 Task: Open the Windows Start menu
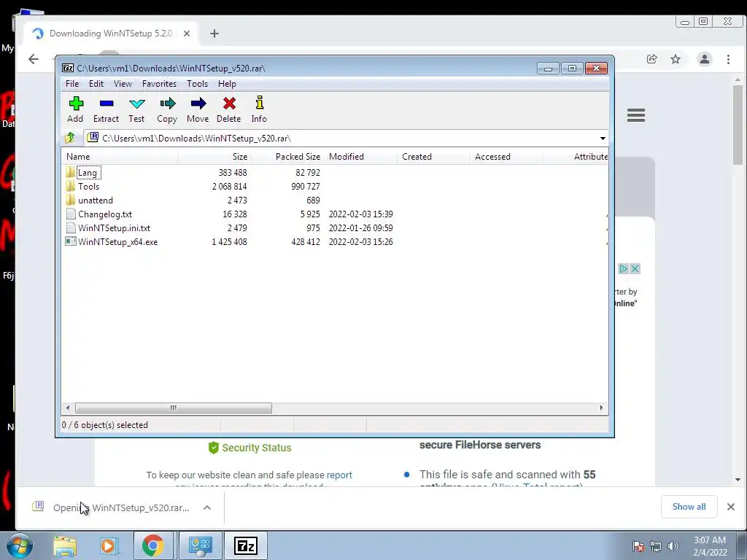click(x=18, y=545)
